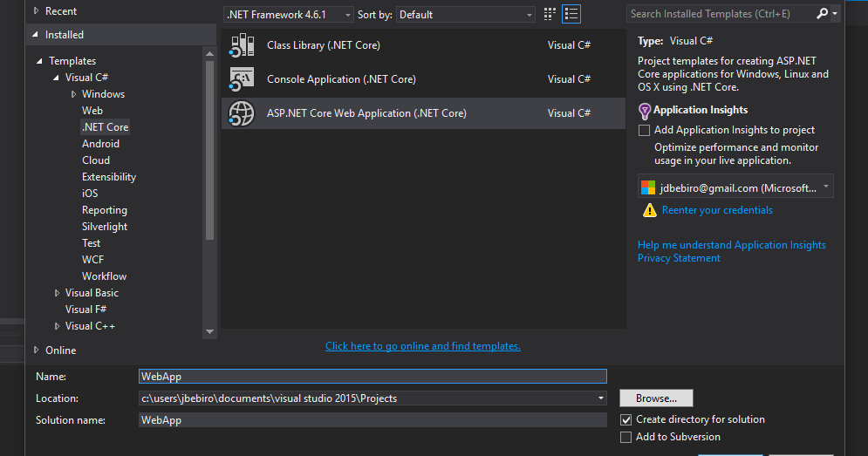Screen dimensions: 868x456
Task: Open the Sort by Default dropdown
Action: (466, 15)
